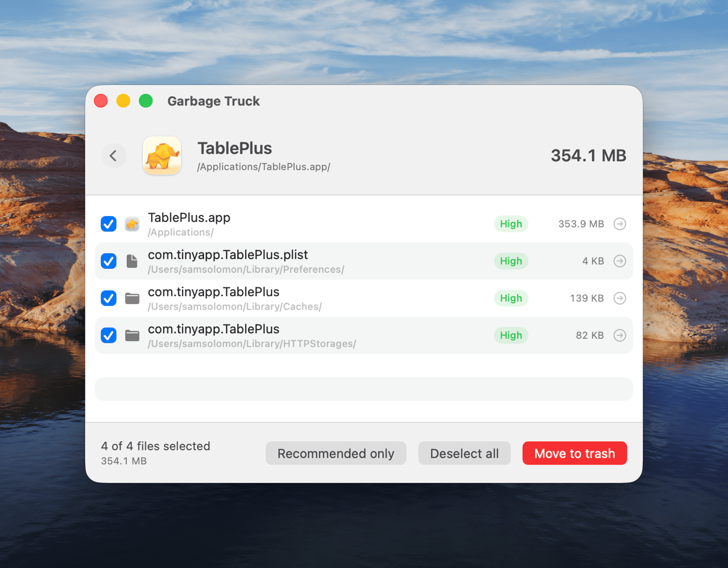Screen dimensions: 728x568
Task: Click reveal arrow for the Caches folder row
Action: click(x=620, y=298)
